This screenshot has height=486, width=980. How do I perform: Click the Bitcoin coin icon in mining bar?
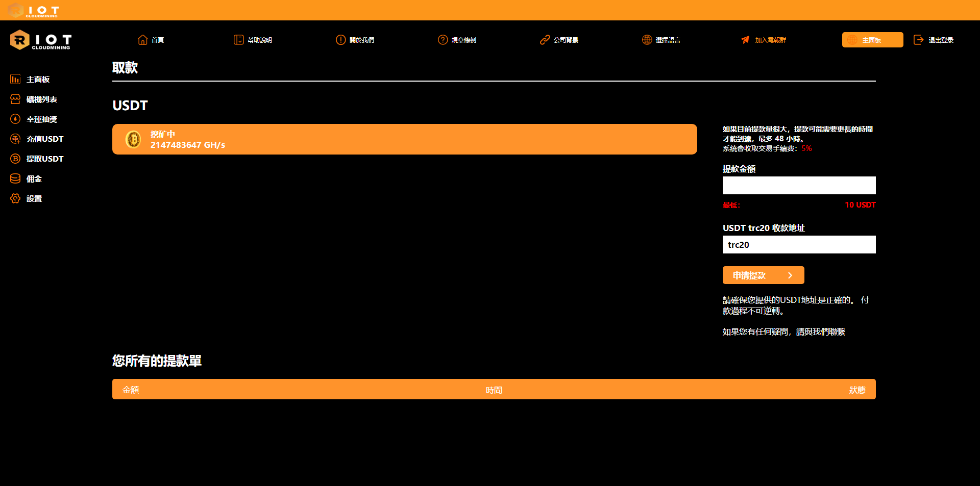[133, 139]
